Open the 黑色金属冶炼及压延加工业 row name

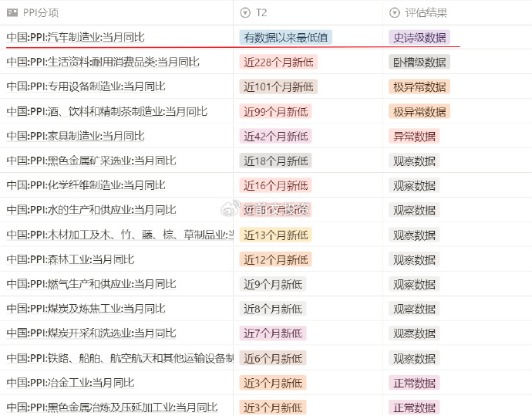pyautogui.click(x=112, y=408)
